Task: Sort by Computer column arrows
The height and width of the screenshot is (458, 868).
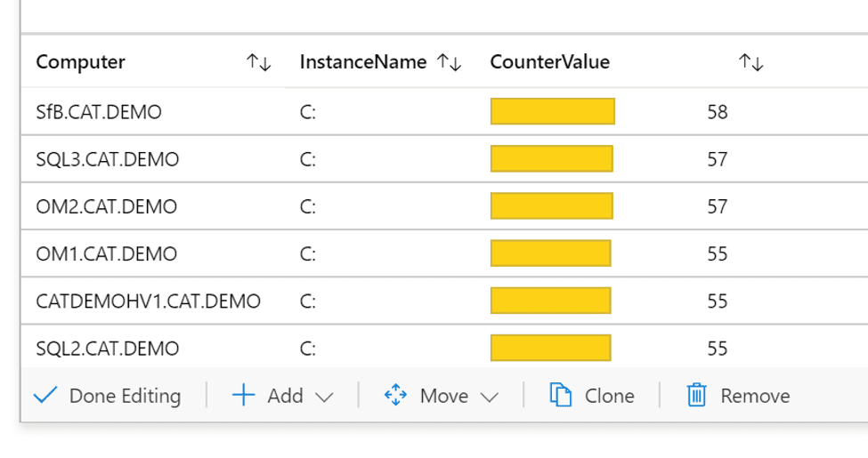Action: pos(258,62)
